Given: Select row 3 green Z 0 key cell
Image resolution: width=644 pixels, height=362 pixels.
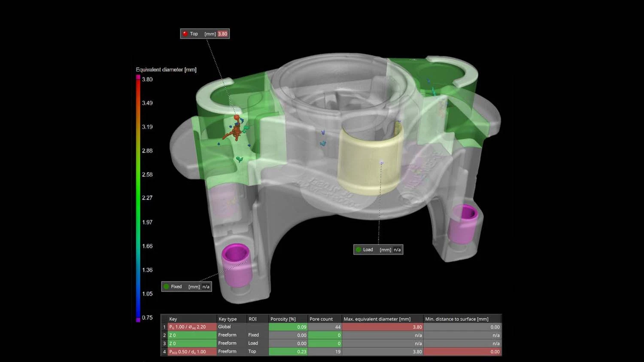Looking at the screenshot, I should tap(192, 343).
